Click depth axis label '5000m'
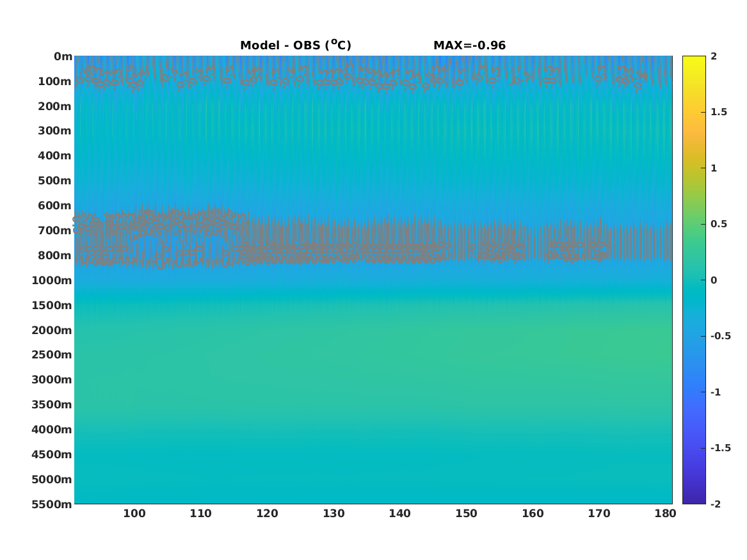The width and height of the screenshot is (747, 560). tap(52, 479)
